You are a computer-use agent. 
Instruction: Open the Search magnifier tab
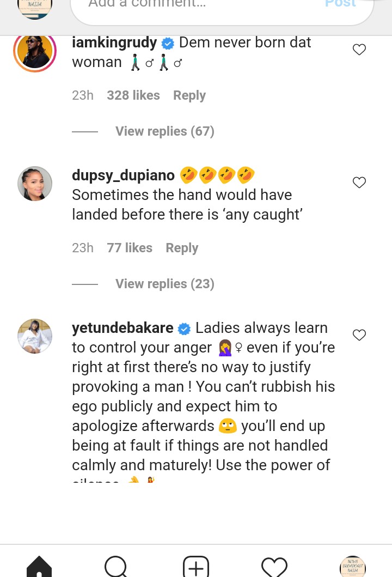(116, 567)
